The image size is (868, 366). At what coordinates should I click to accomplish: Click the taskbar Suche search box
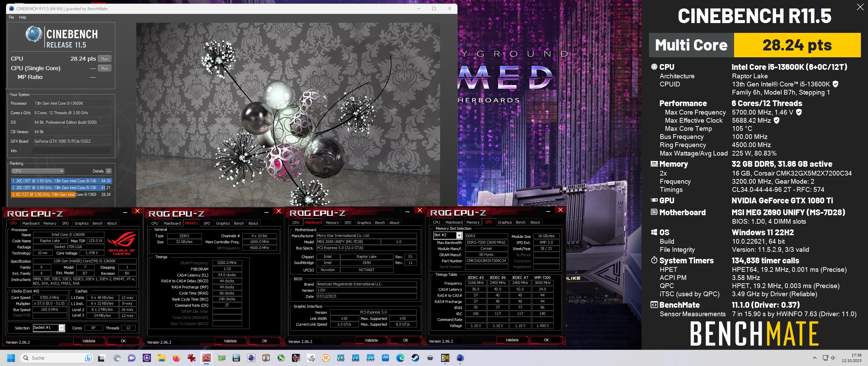(56, 358)
